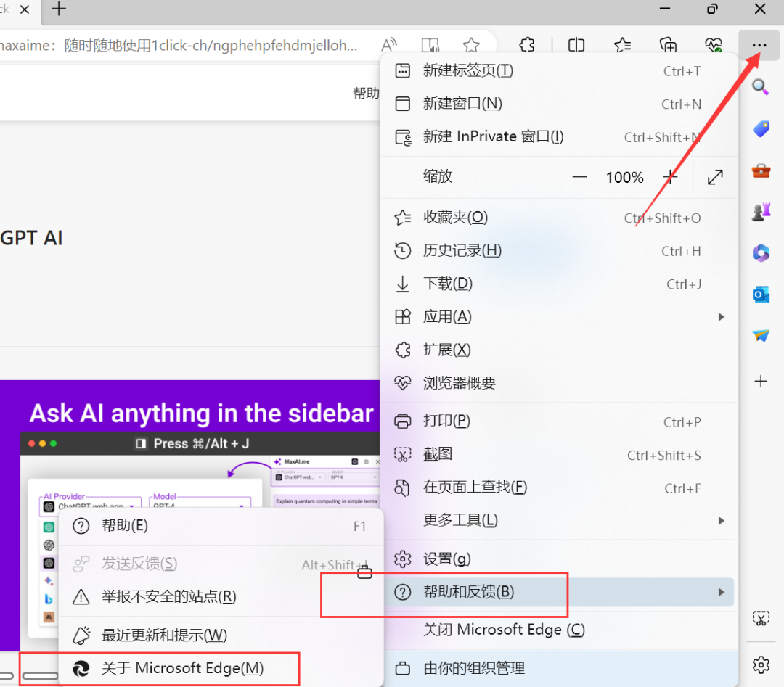Click the address bar URL field
The height and width of the screenshot is (687, 784).
point(178,46)
